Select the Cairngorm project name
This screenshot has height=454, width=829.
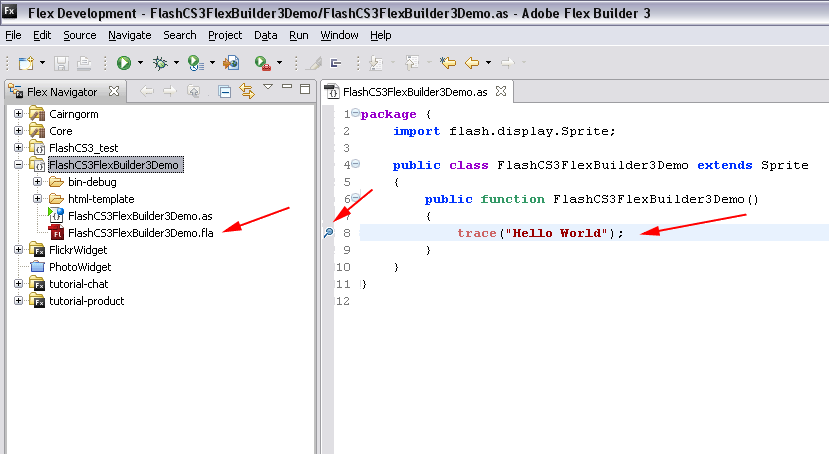(73, 114)
